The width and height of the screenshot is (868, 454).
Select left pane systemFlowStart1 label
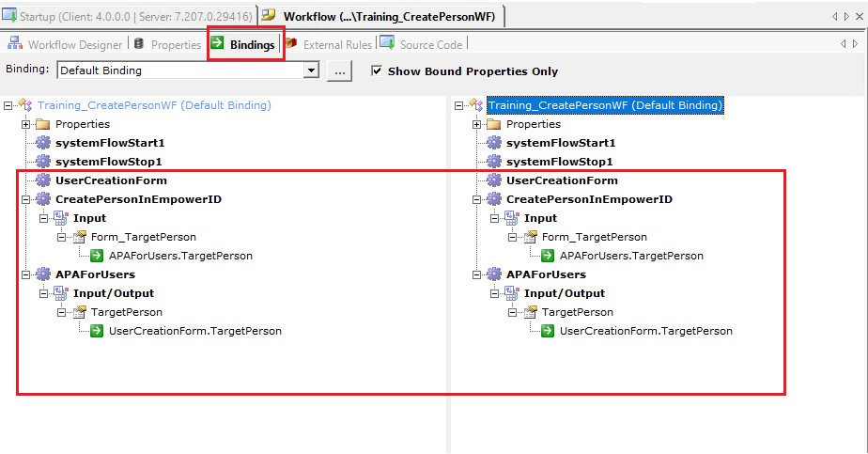click(110, 143)
